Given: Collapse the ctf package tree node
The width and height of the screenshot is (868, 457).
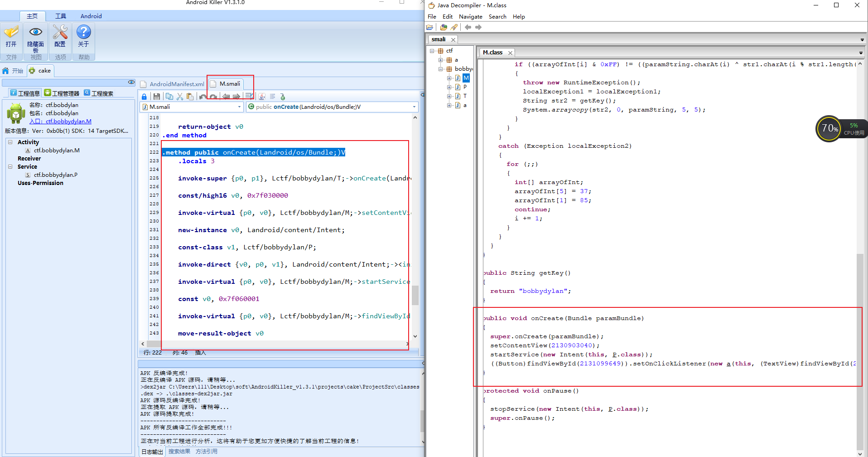Looking at the screenshot, I should [x=432, y=51].
